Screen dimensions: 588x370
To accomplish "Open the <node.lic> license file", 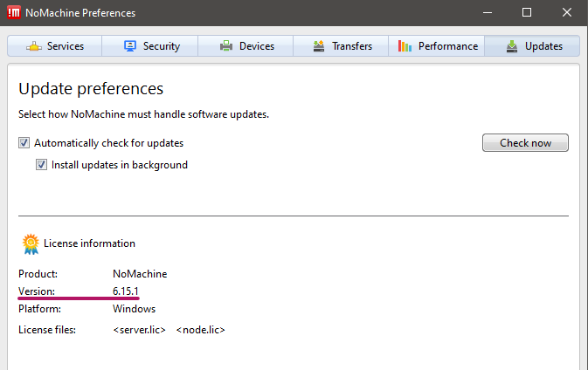I will click(x=201, y=330).
